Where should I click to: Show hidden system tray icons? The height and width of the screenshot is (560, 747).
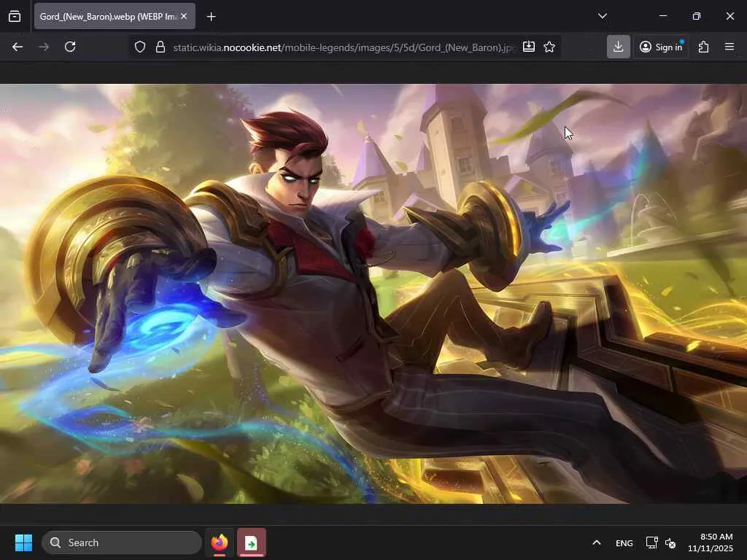click(x=597, y=542)
